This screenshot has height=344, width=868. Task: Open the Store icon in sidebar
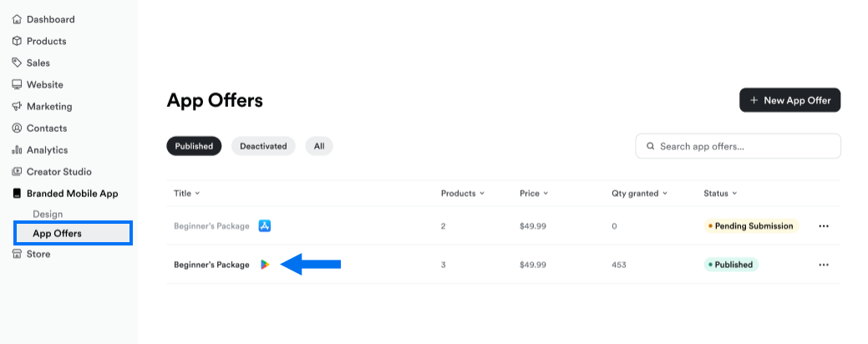17,254
